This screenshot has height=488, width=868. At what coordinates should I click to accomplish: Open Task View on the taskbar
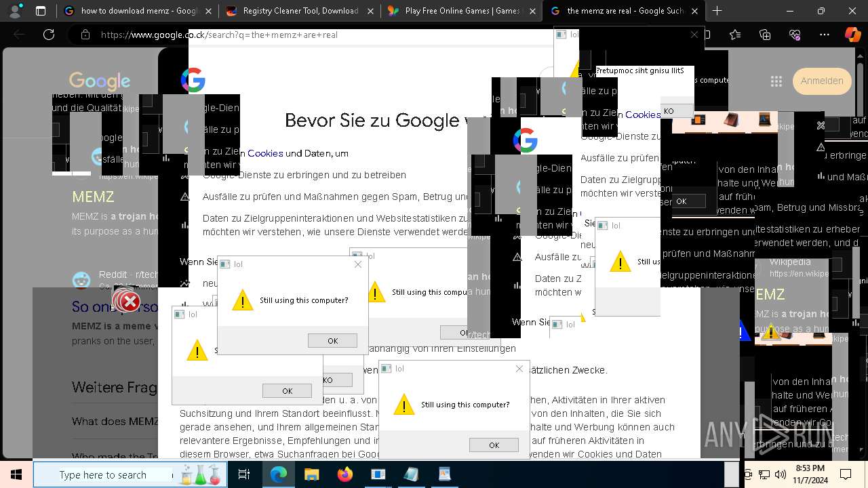pos(244,474)
